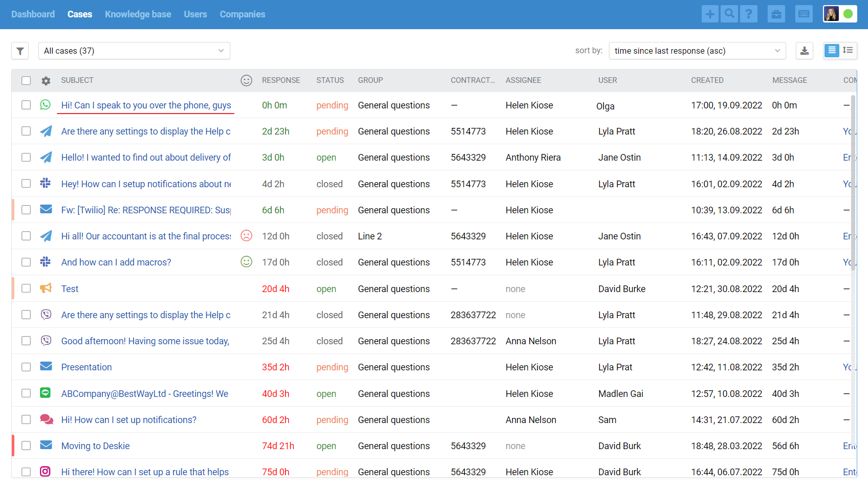
Task: Open the 'Moving to Deskie' case
Action: (96, 446)
